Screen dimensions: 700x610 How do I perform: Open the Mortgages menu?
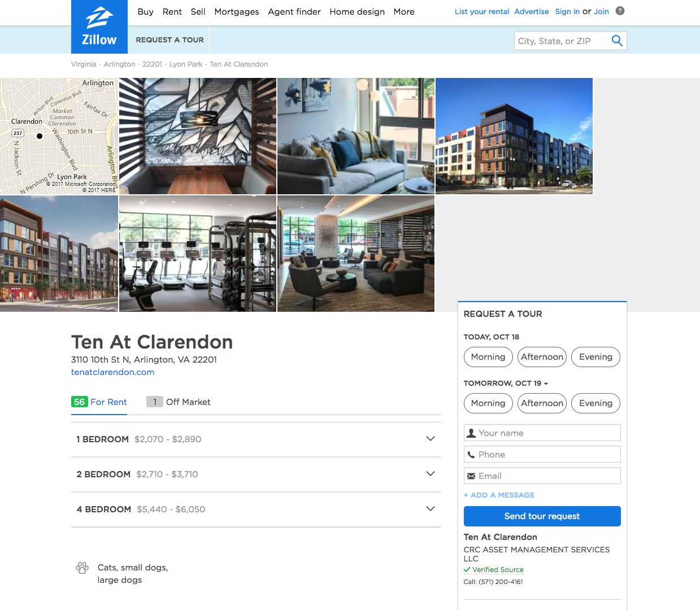coord(237,11)
